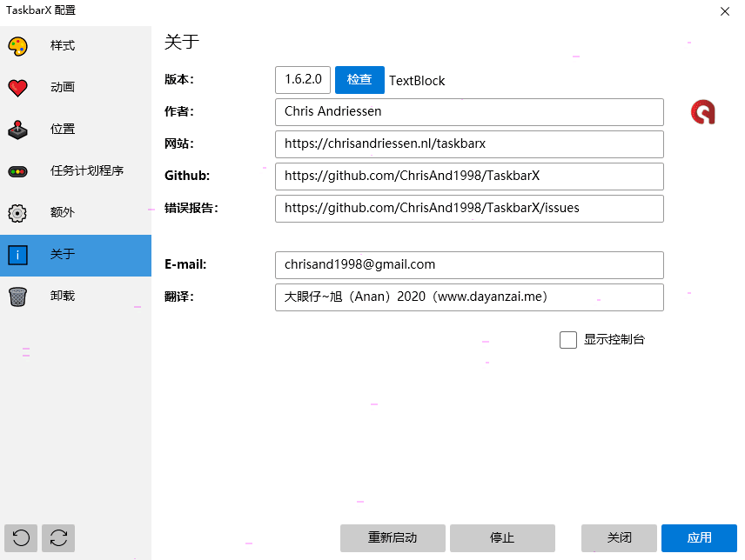Screen dimensions: 745x560
Task: Click the joystick 位置 icon
Action: pyautogui.click(x=17, y=130)
